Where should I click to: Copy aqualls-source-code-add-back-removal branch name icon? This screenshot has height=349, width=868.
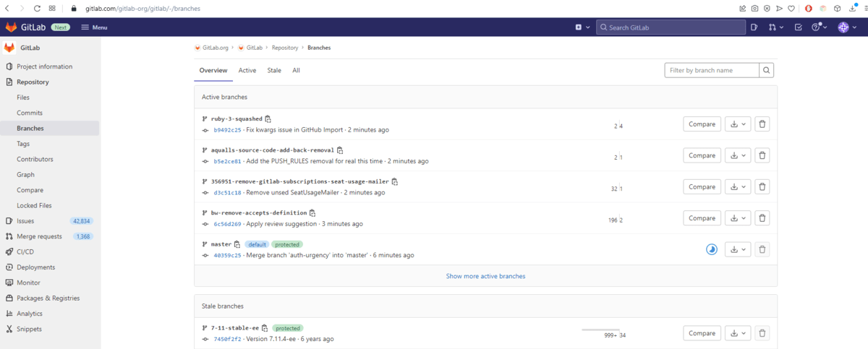340,150
